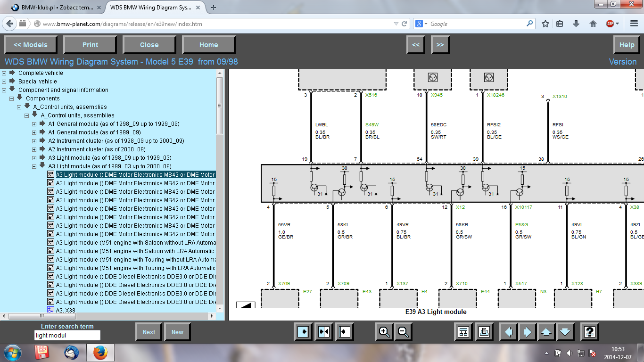Click the Print button in the header
644x362 pixels.
pos(90,45)
